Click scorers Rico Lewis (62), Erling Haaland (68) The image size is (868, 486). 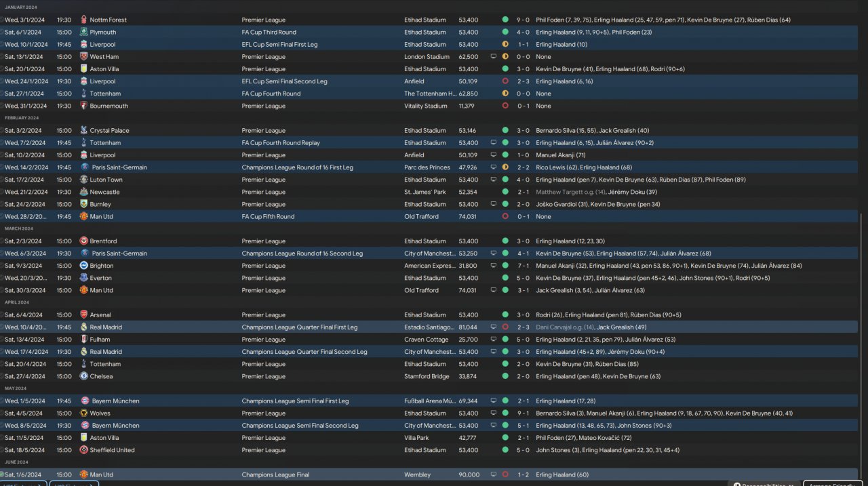584,167
